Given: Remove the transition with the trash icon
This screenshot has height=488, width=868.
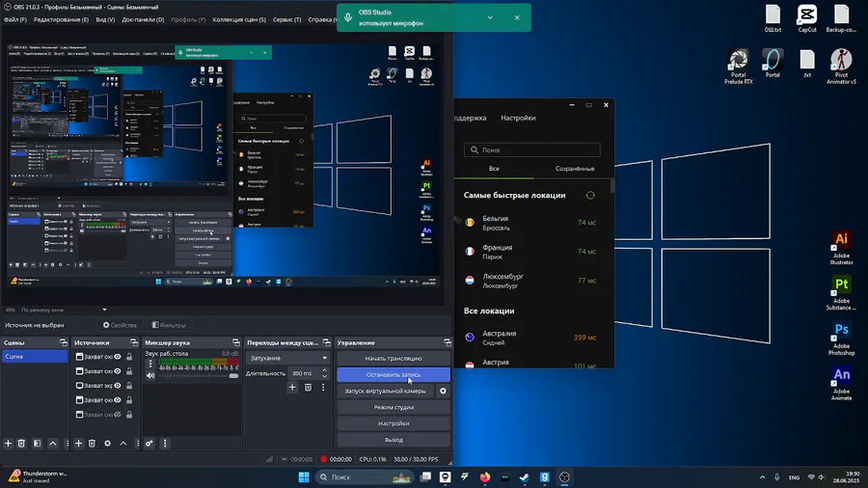Looking at the screenshot, I should tap(308, 388).
